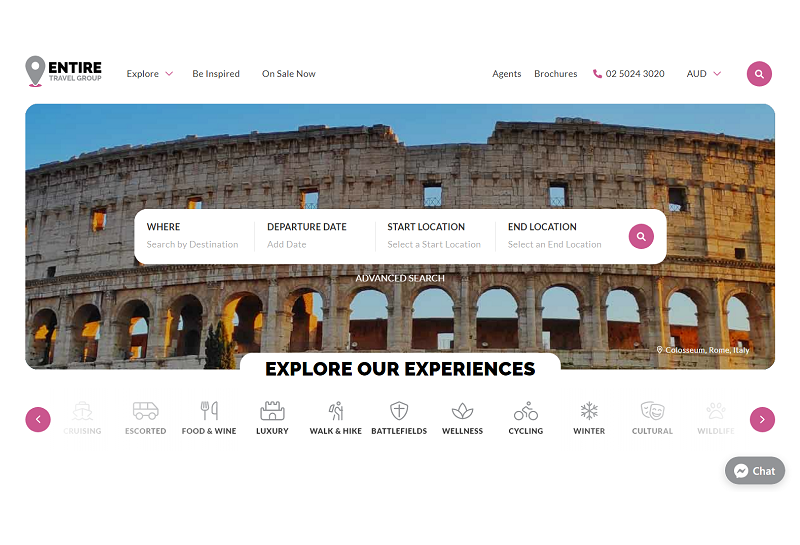Viewport: 800px width, 545px height.
Task: Go to Be Inspired page
Action: click(x=216, y=74)
